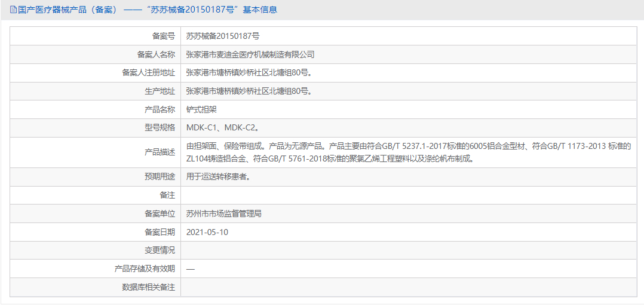Select value 用于运送转移患者。
Viewport: 644px width, 305px height.
tap(218, 177)
